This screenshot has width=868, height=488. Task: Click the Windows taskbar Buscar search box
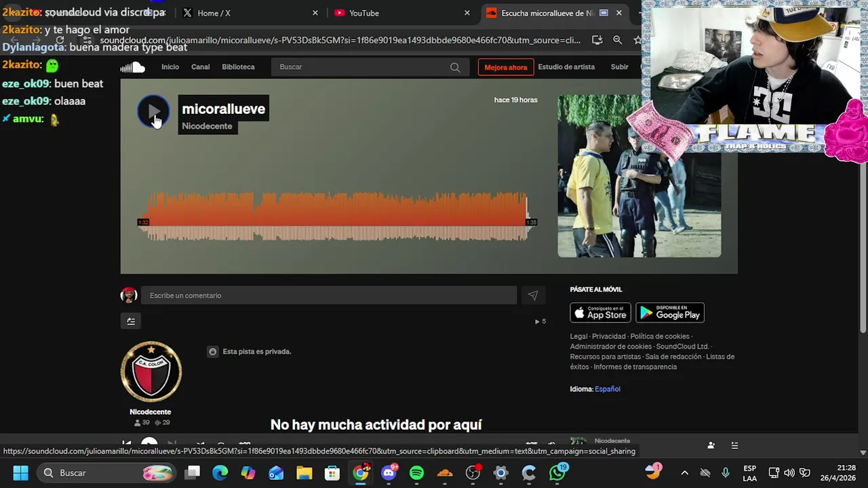click(106, 472)
